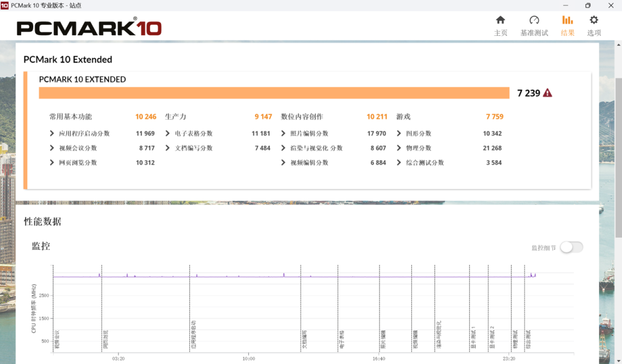Click the 10:00 time label on chart
This screenshot has width=622, height=364.
(x=249, y=358)
